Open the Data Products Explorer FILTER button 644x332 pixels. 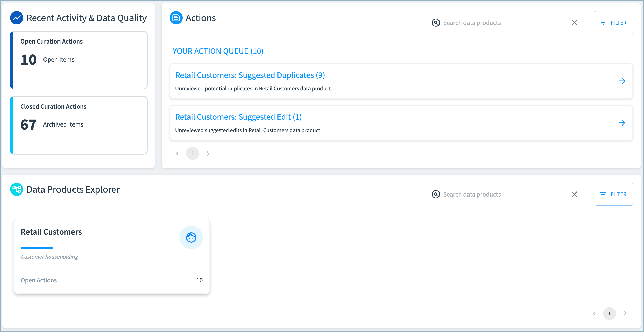tap(613, 194)
